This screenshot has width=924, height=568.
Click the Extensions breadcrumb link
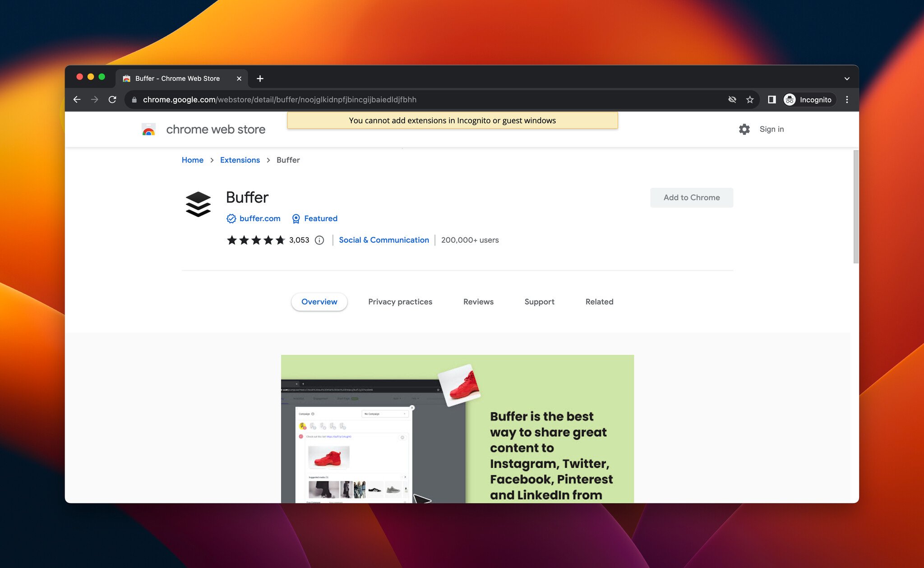point(240,160)
